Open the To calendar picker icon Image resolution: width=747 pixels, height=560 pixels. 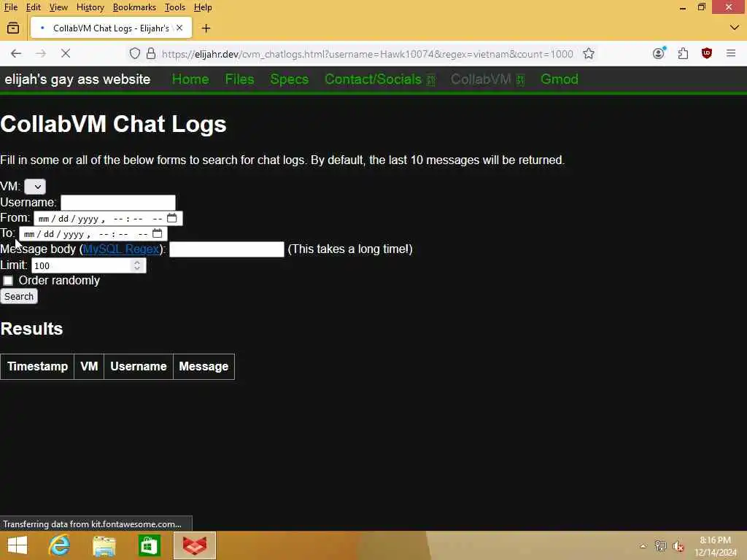tap(158, 233)
